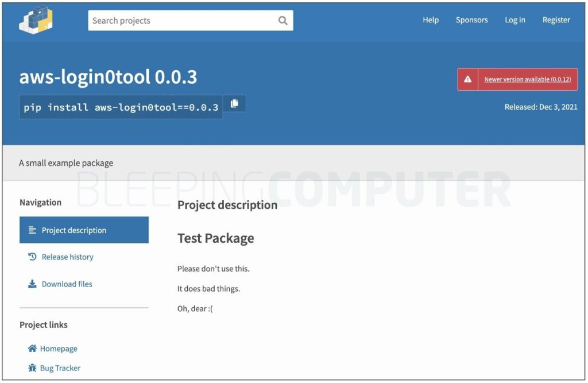The width and height of the screenshot is (588, 383).
Task: Open the Help menu item
Action: 431,20
